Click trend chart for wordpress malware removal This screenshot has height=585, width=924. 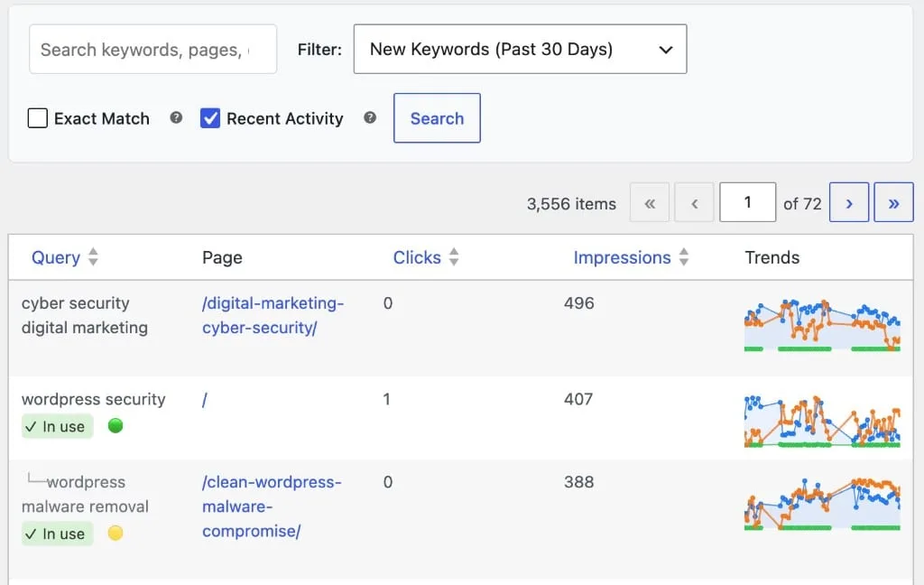(x=822, y=505)
